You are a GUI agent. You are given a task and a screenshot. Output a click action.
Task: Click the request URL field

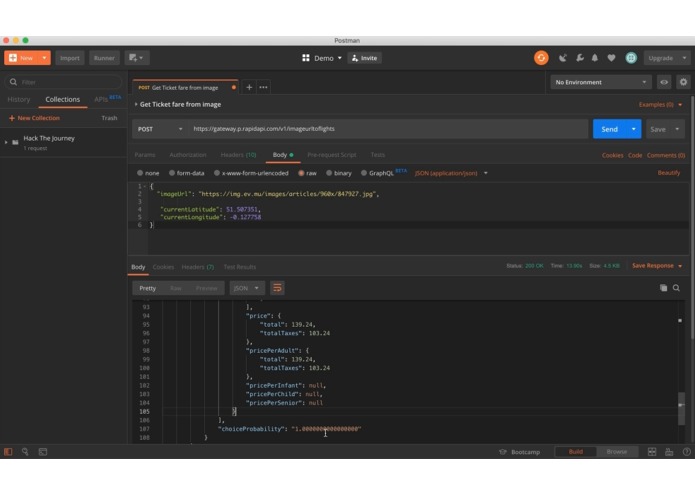(388, 129)
